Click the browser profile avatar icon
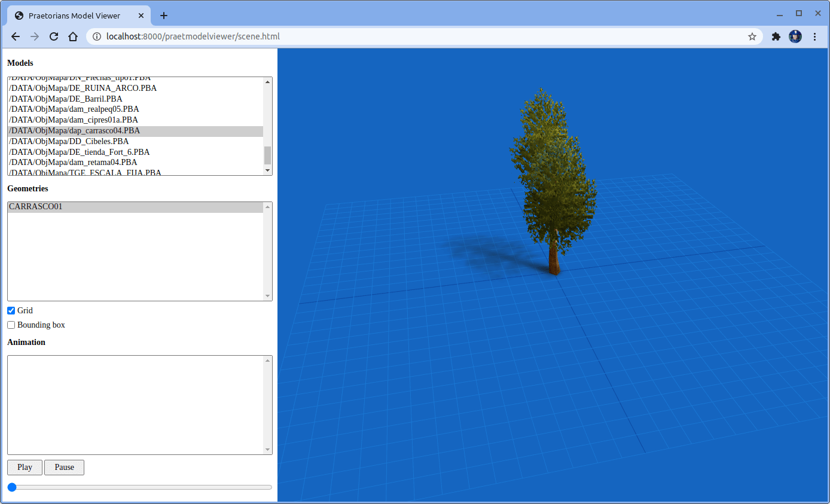This screenshot has width=830, height=504. [795, 36]
